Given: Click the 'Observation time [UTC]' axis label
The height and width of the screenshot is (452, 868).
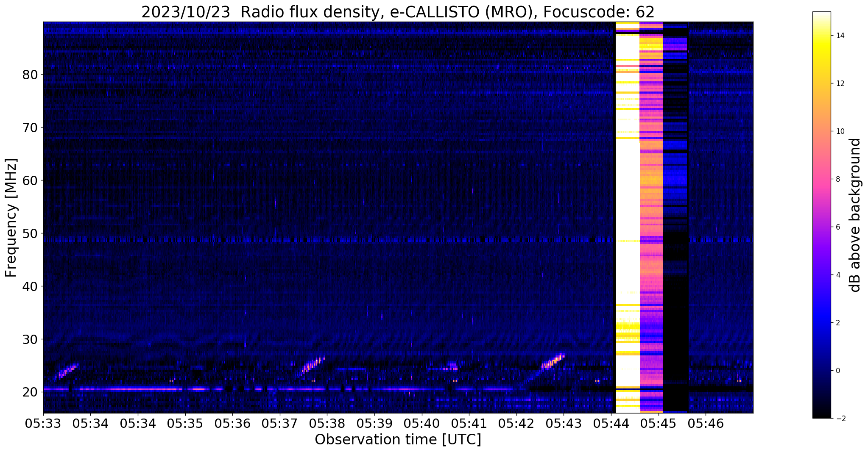Looking at the screenshot, I should click(398, 440).
